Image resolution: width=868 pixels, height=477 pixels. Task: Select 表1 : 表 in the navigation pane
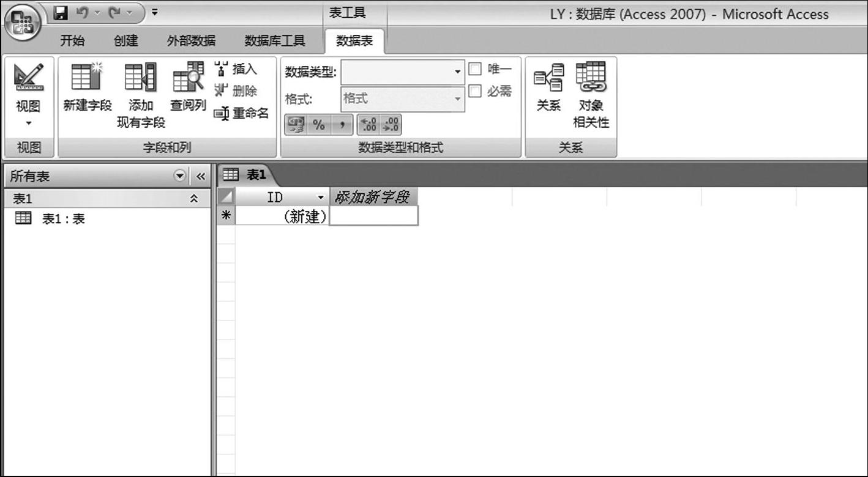pos(50,218)
